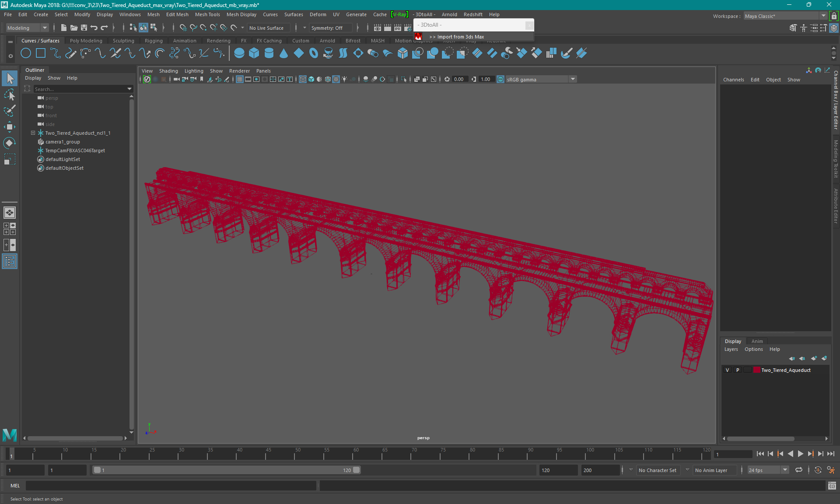
Task: Open the Outliner search filter dropdown
Action: (129, 89)
